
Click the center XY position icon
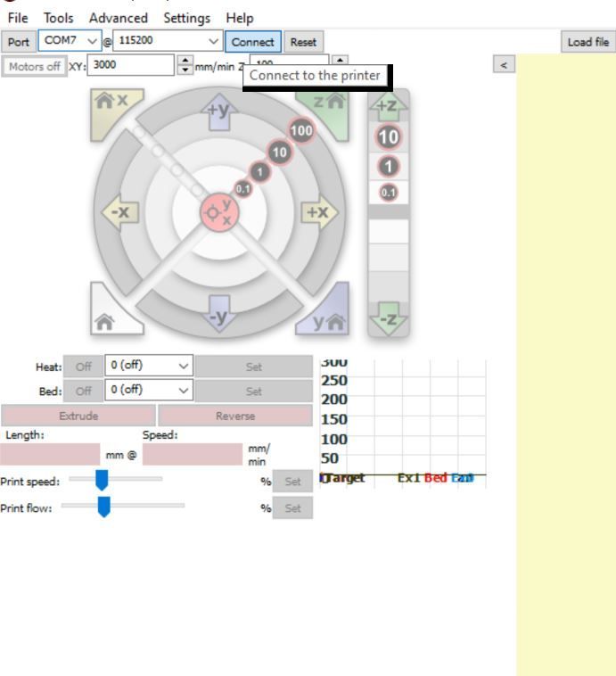pos(219,212)
